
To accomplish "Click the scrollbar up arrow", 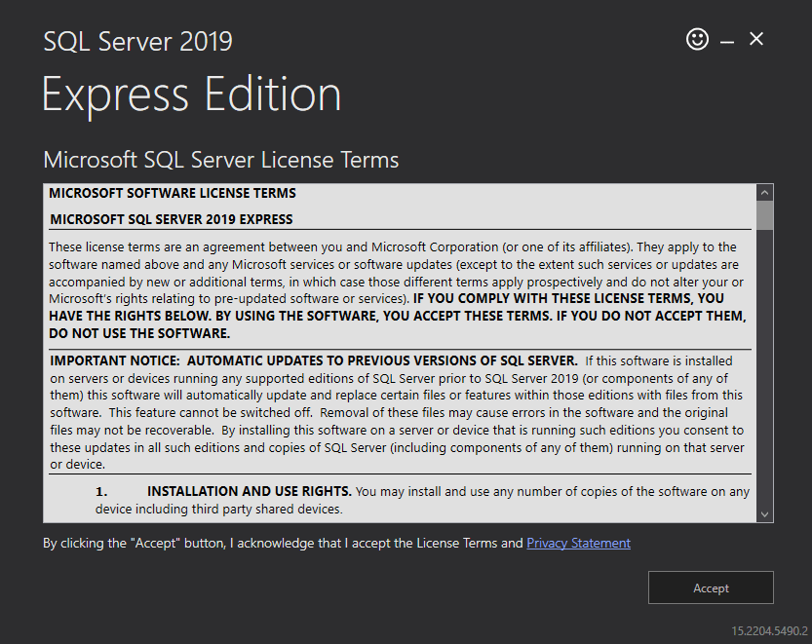I will (x=764, y=191).
